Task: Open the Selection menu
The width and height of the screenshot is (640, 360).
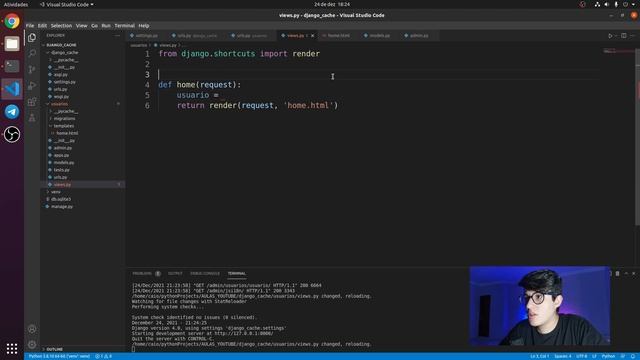Action: 61,26
